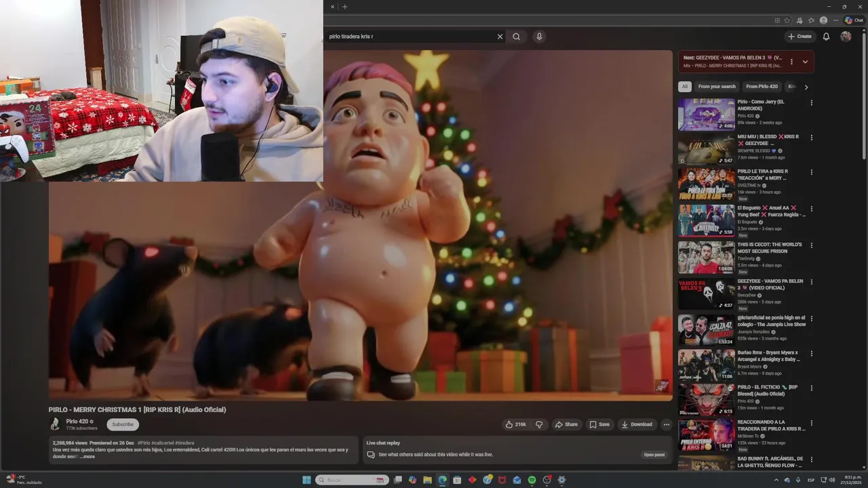
Task: Open the live chat replay panel
Action: 654,455
